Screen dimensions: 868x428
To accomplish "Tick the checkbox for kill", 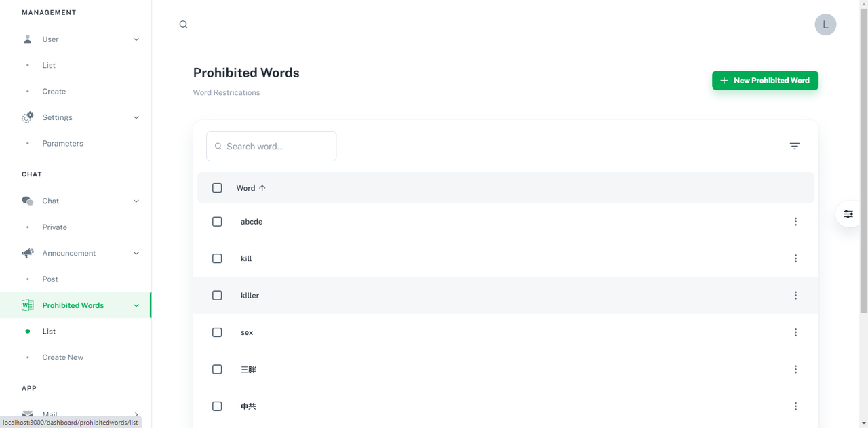I will point(217,258).
